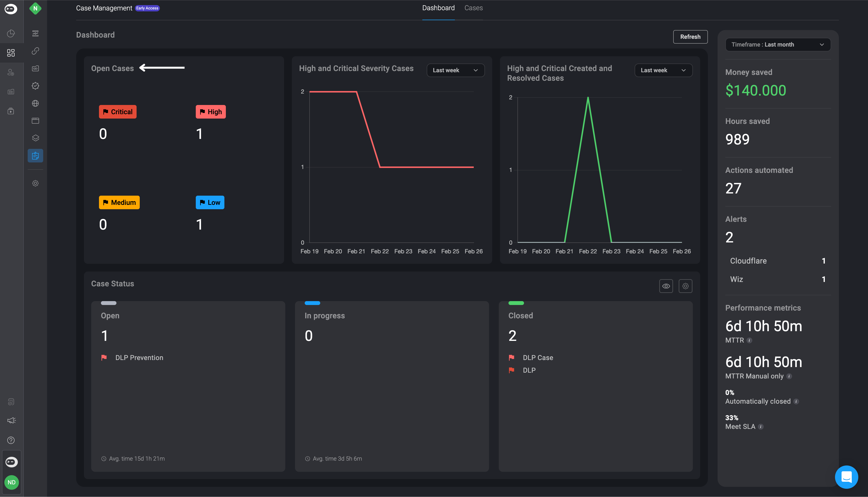
Task: Click the In progress status card
Action: (x=392, y=386)
